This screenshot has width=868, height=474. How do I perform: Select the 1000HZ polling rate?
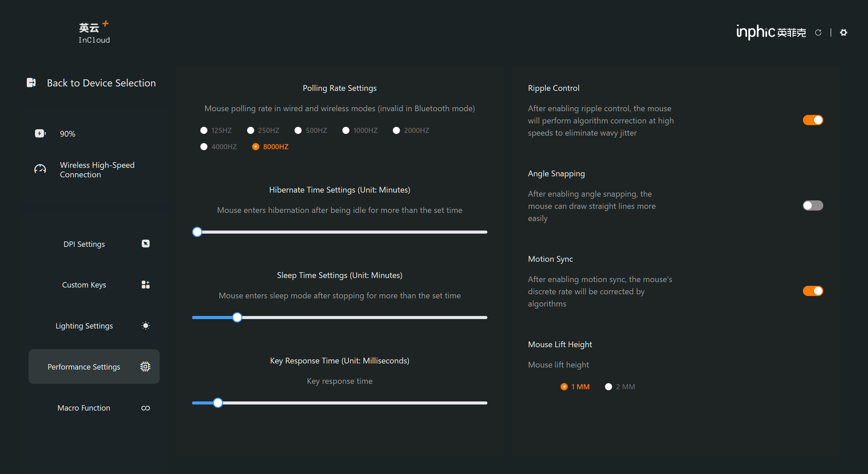[346, 131]
